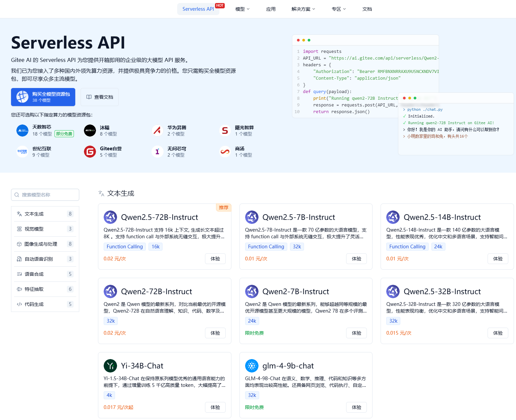Click the 无问芯穹 provider logo
Image resolution: width=516 pixels, height=420 pixels.
(x=158, y=152)
